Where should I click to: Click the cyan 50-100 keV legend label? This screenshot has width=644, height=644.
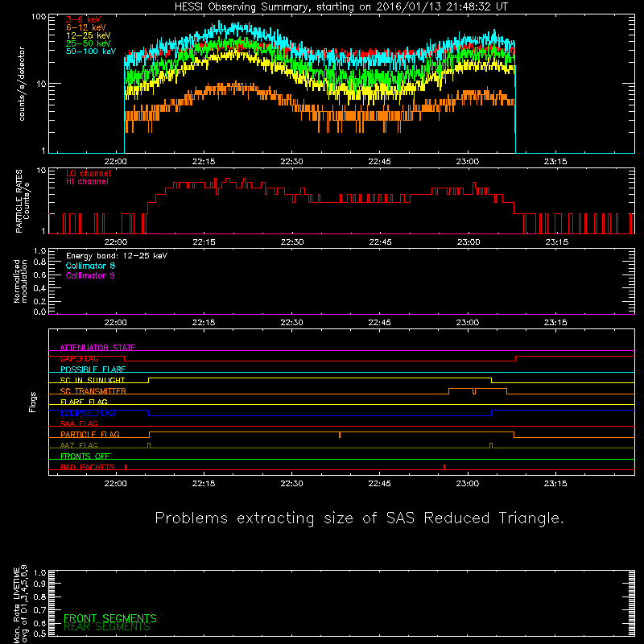coord(91,52)
